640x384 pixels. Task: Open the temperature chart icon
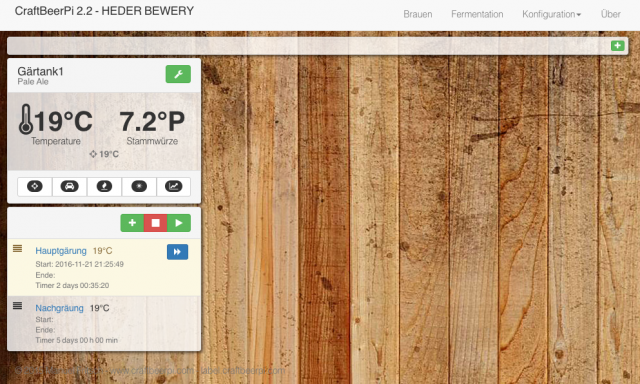pos(173,186)
